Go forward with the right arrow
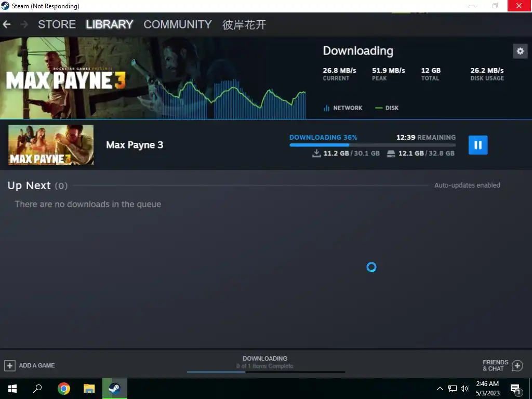This screenshot has width=532, height=399. tap(24, 24)
